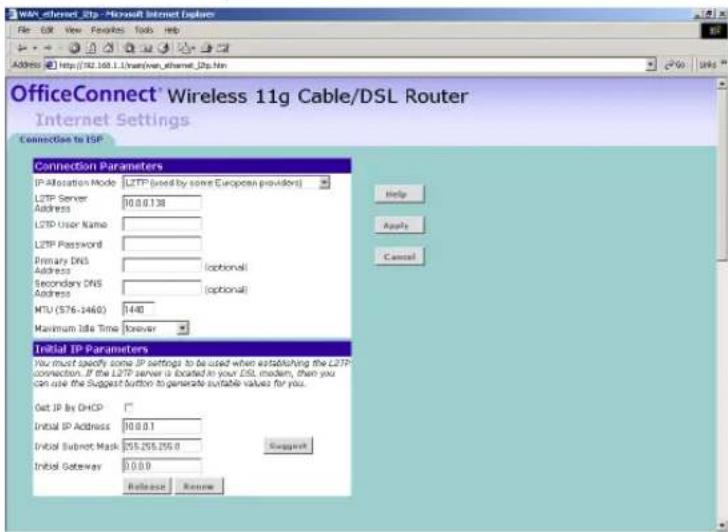Image resolution: width=728 pixels, height=532 pixels.
Task: Select the Connection to ISP tab
Action: click(61, 140)
